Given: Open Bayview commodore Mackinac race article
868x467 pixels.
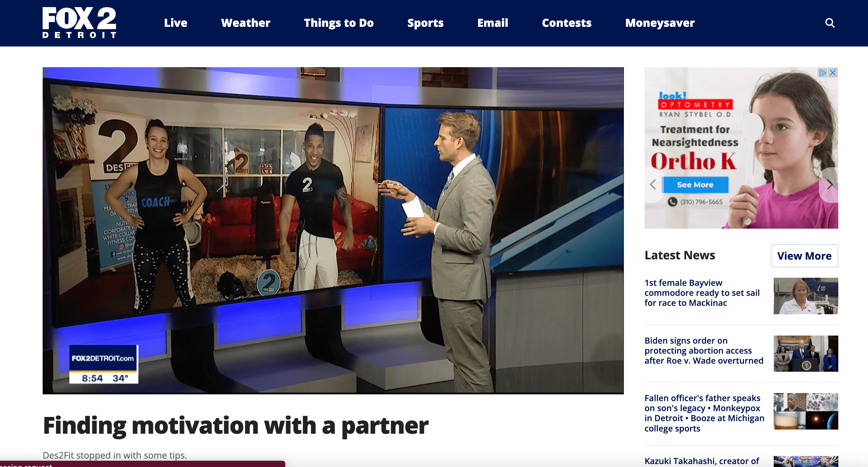Looking at the screenshot, I should pyautogui.click(x=702, y=293).
